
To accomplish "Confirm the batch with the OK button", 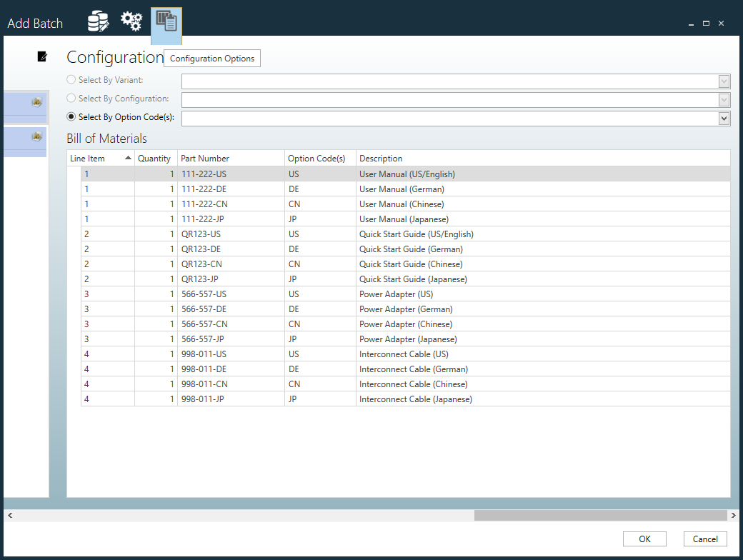I will [x=644, y=539].
